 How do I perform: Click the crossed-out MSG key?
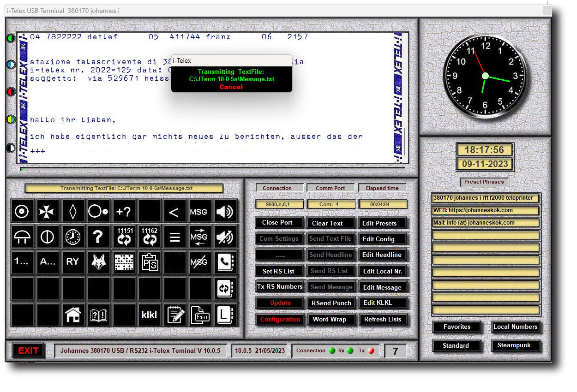(199, 262)
